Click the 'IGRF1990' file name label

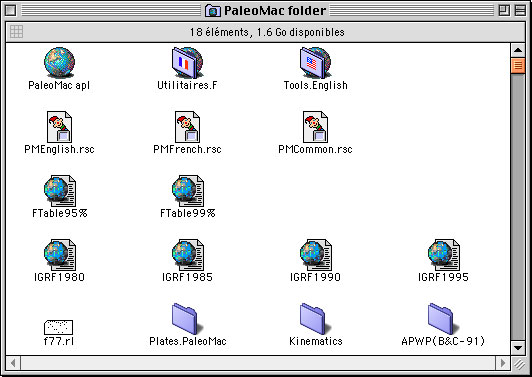315,277
